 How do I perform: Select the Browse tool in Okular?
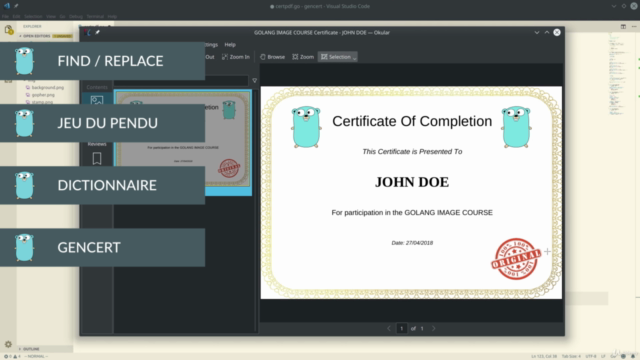(272, 57)
